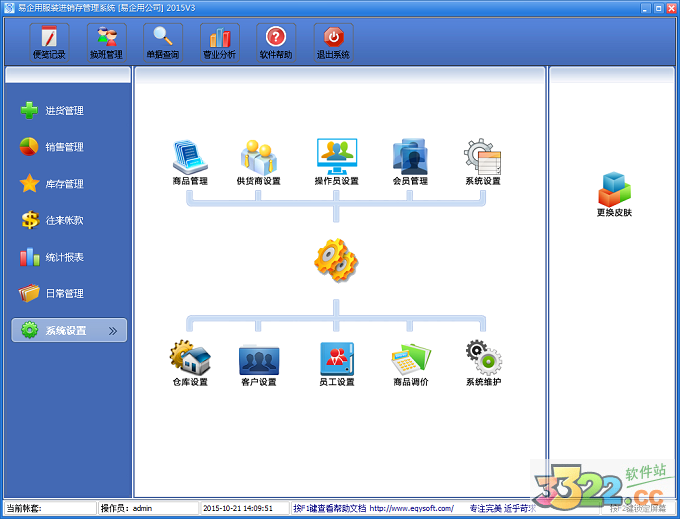Click the 软件帮助 help button
The width and height of the screenshot is (680, 519).
[x=276, y=42]
